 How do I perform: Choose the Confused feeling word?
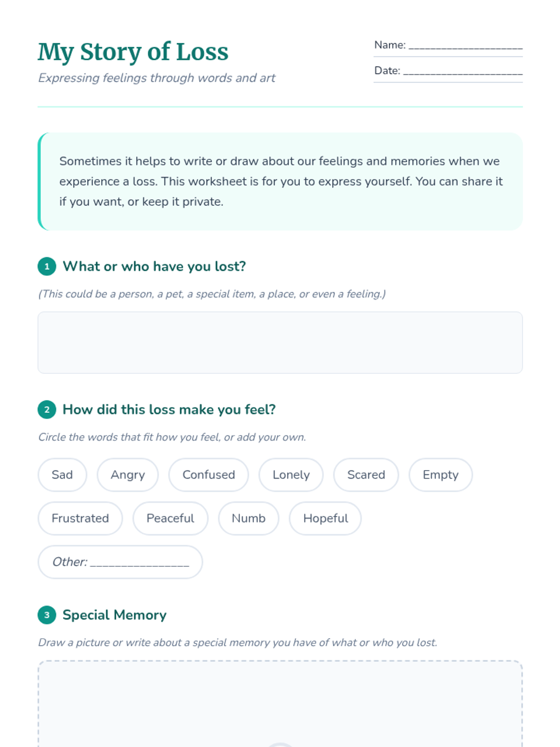209,475
